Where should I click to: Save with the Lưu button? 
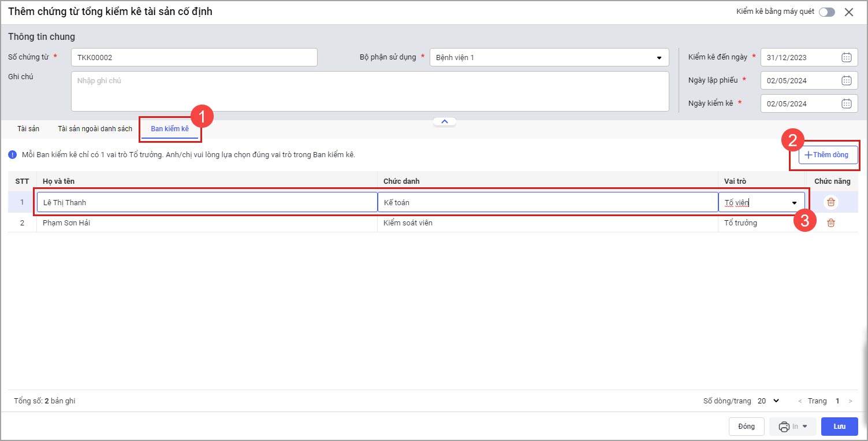[x=839, y=427]
